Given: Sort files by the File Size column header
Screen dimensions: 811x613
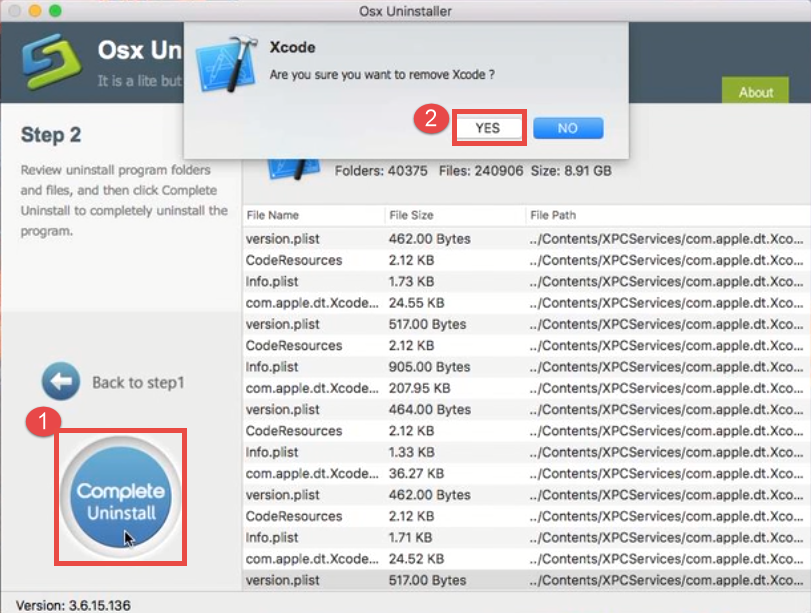Looking at the screenshot, I should tap(410, 214).
